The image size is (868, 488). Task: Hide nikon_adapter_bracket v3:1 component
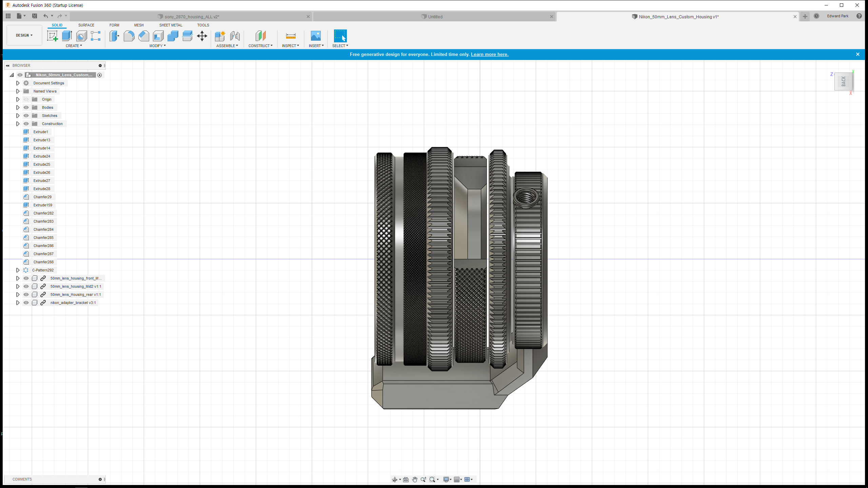[26, 303]
